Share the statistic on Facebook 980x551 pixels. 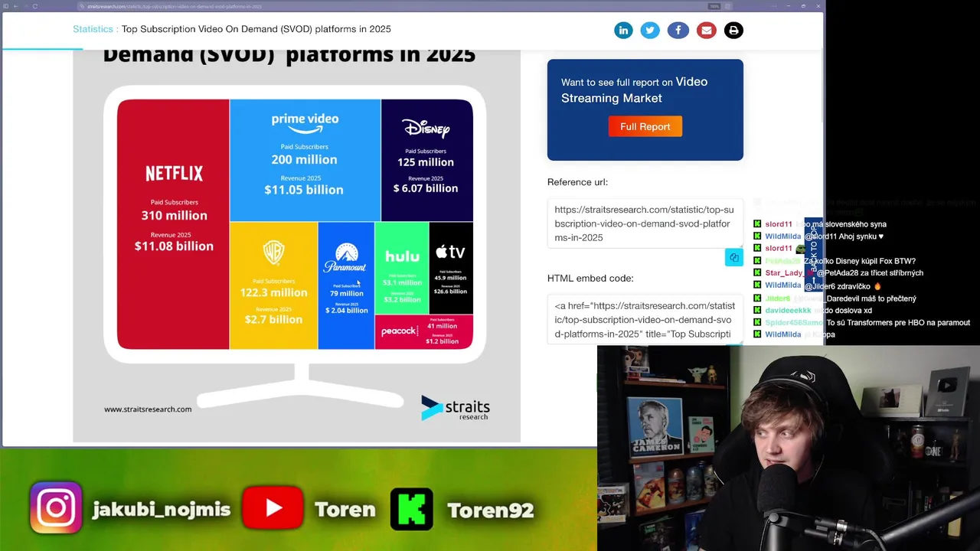(678, 30)
